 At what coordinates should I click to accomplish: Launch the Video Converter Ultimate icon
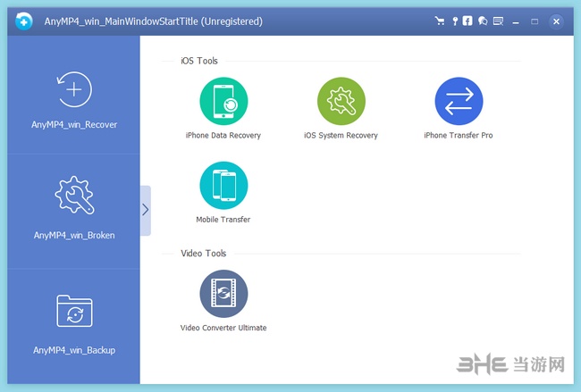223,294
